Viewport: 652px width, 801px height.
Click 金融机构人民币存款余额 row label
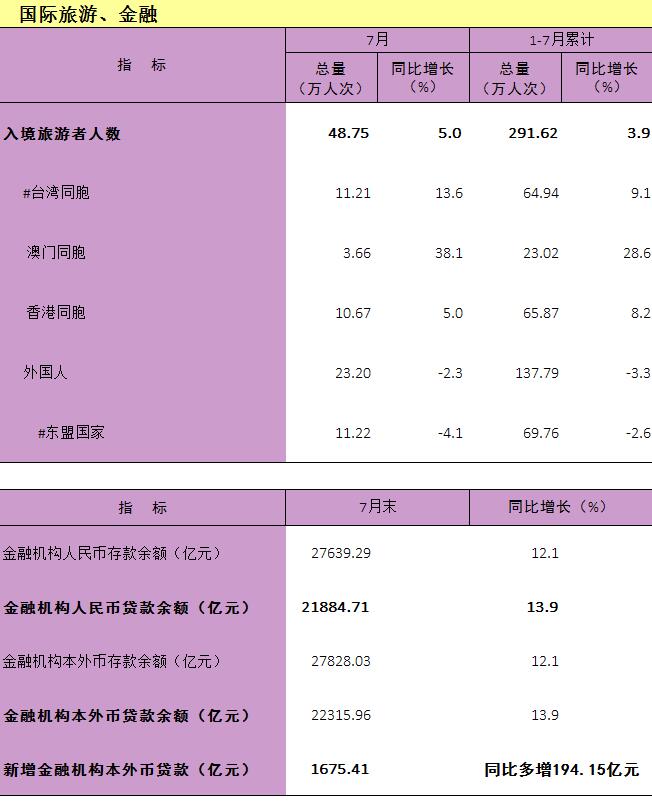click(x=111, y=553)
